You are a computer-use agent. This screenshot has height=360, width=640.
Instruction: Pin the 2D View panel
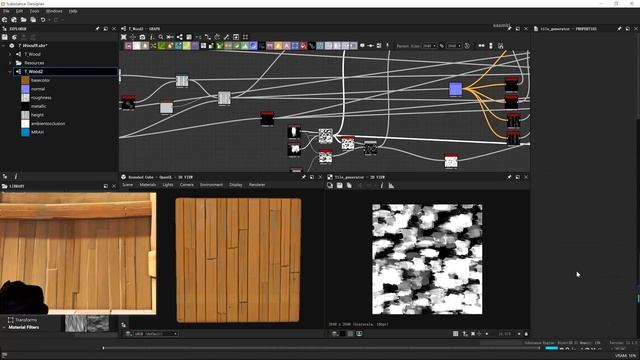(x=509, y=177)
